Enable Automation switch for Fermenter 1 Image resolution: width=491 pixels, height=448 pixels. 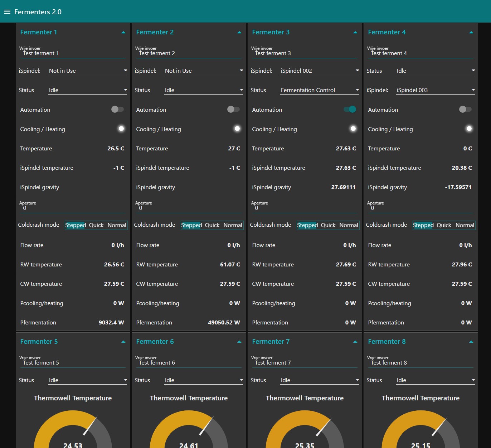(x=117, y=109)
